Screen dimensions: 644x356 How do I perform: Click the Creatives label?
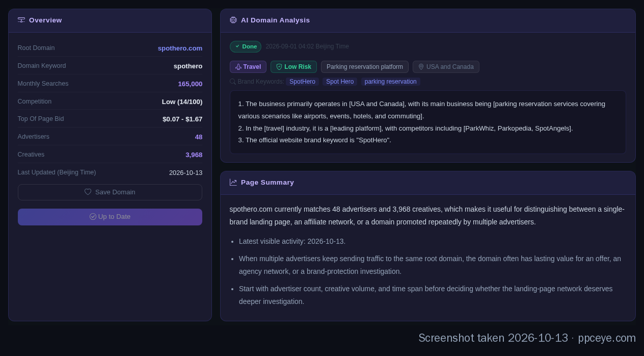[x=31, y=155]
